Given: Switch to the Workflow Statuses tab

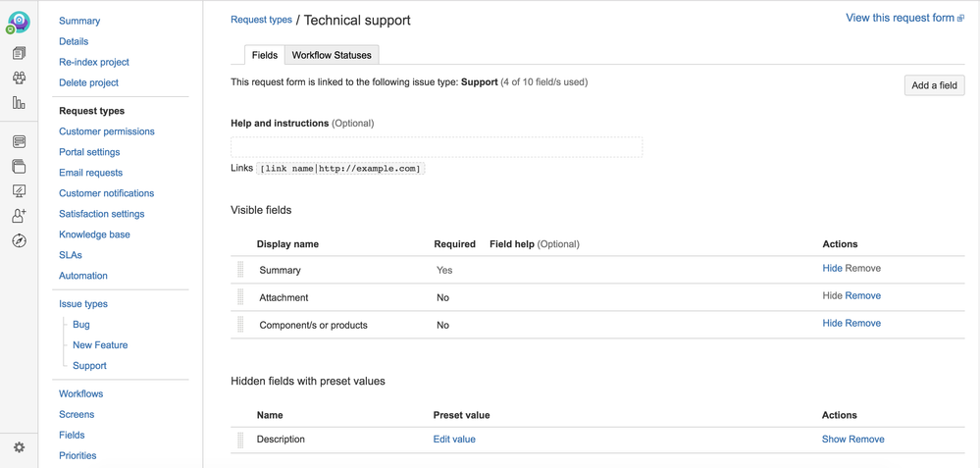Looking at the screenshot, I should pos(332,55).
